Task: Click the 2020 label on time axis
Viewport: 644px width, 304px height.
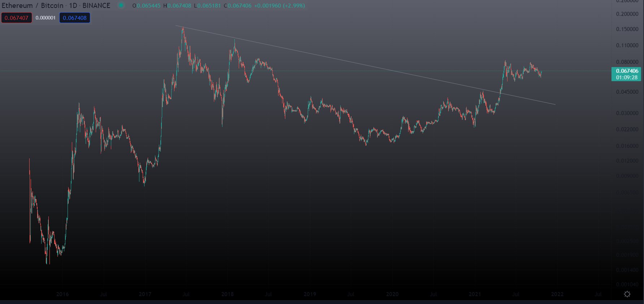Action: (392, 294)
